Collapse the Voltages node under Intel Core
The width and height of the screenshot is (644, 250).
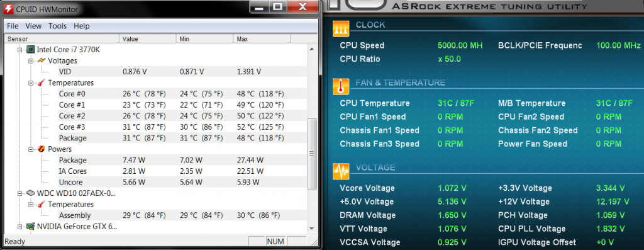(x=30, y=61)
